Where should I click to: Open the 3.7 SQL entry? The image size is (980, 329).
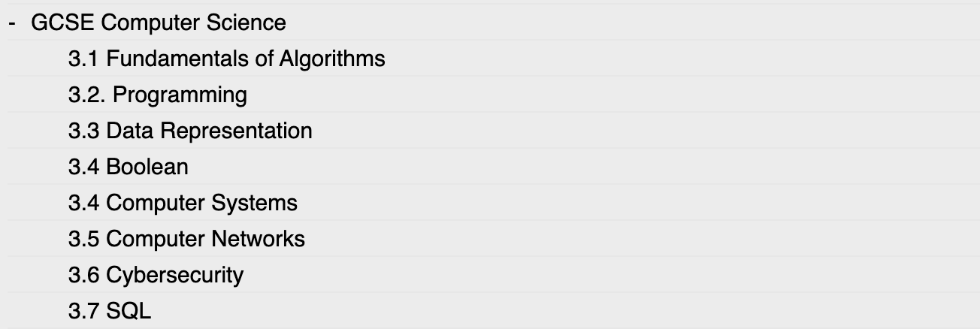pos(110,311)
